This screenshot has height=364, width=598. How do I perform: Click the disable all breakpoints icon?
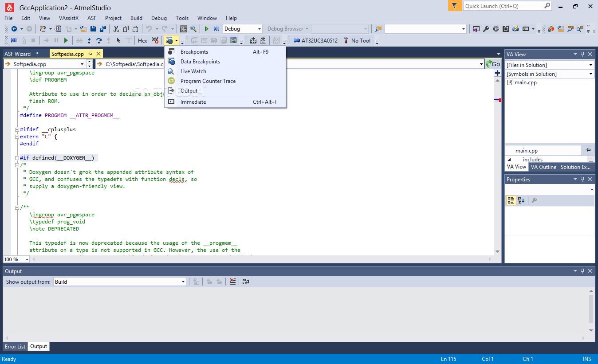coord(155,40)
